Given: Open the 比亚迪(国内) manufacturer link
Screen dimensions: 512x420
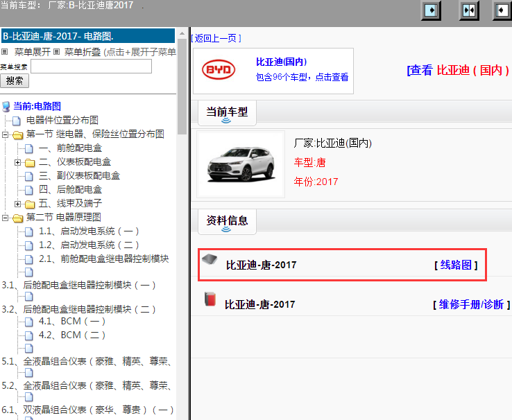Looking at the screenshot, I should point(281,62).
